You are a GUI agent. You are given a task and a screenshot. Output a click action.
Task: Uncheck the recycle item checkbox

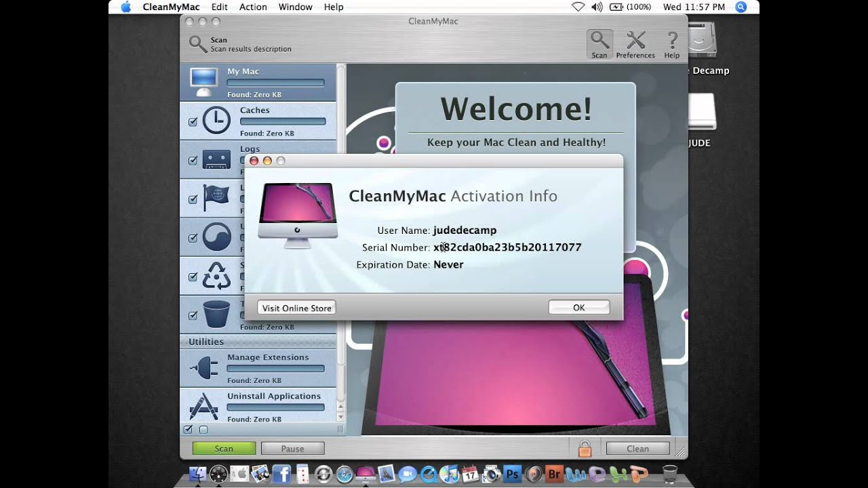pyautogui.click(x=193, y=277)
